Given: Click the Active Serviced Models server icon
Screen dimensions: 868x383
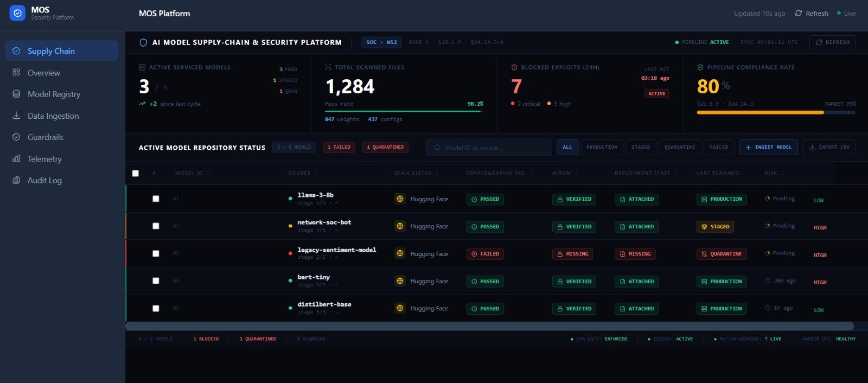Looking at the screenshot, I should coord(142,67).
